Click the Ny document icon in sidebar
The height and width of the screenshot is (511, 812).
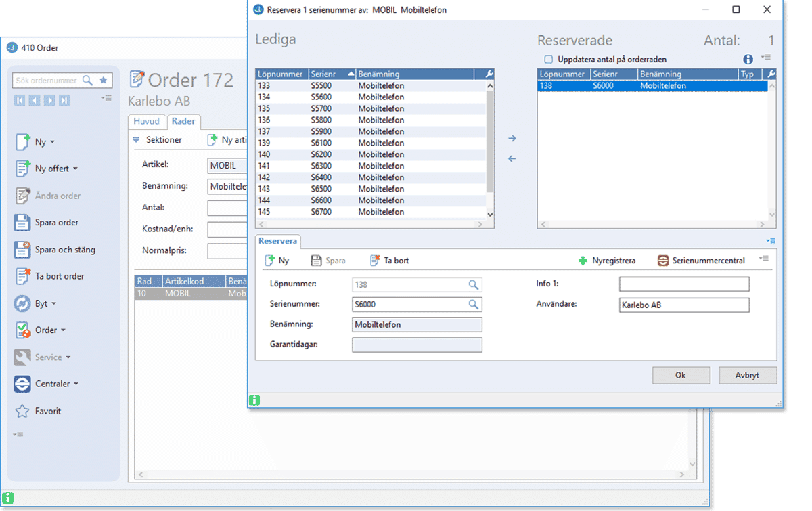coord(22,142)
